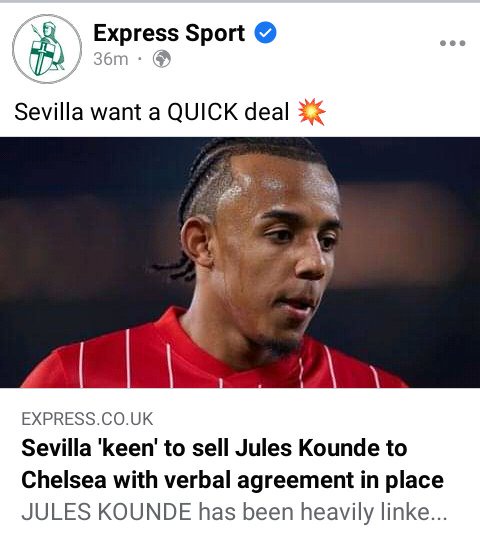Open the three-dot post options menu
The width and height of the screenshot is (480, 540).
[x=452, y=43]
